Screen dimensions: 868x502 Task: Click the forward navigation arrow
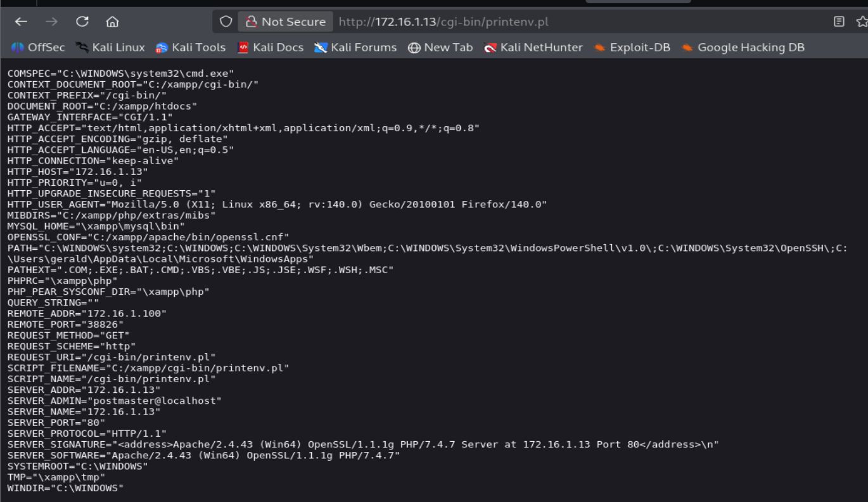coord(51,22)
